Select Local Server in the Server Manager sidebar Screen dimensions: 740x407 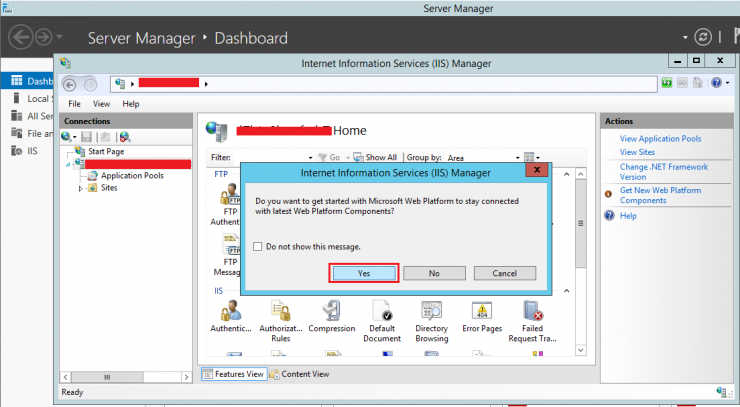pos(28,99)
